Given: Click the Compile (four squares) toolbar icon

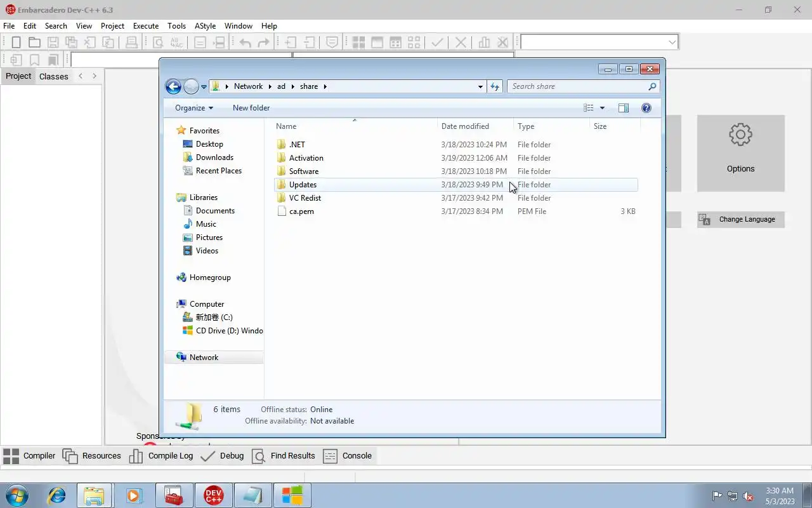Looking at the screenshot, I should (x=358, y=43).
